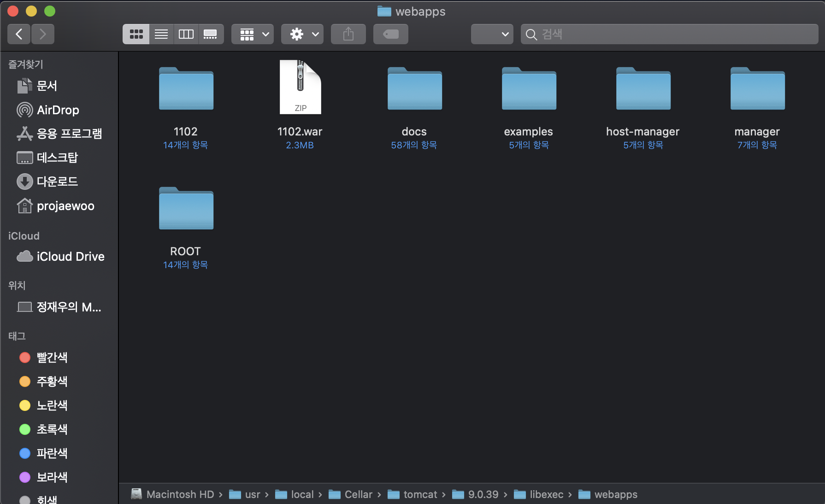Click the Edit Tags toolbar button
This screenshot has height=504, width=825.
click(391, 34)
